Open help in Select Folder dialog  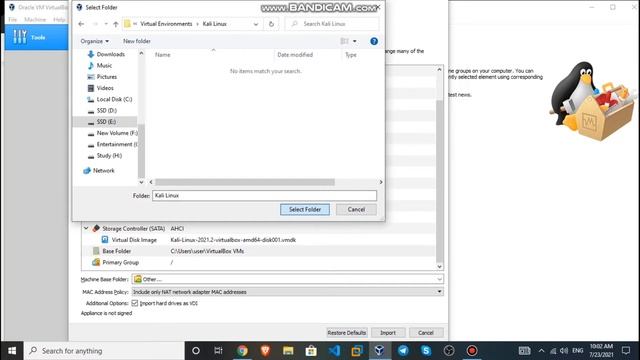pos(374,41)
